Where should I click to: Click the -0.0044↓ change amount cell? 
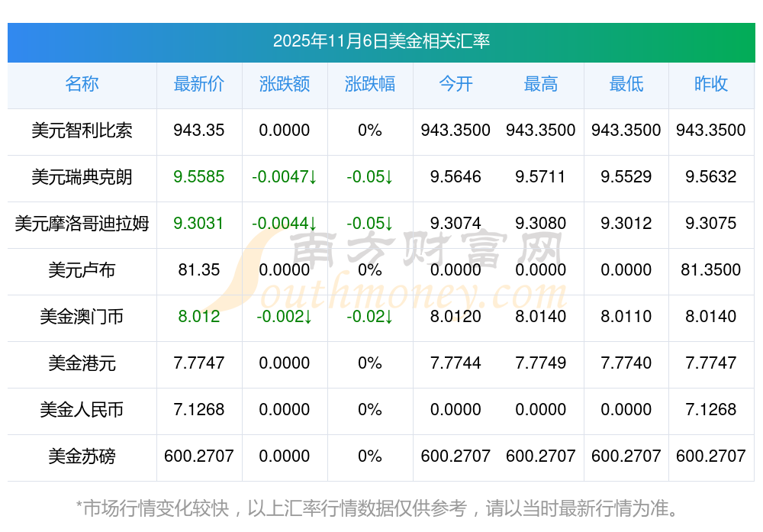(285, 224)
